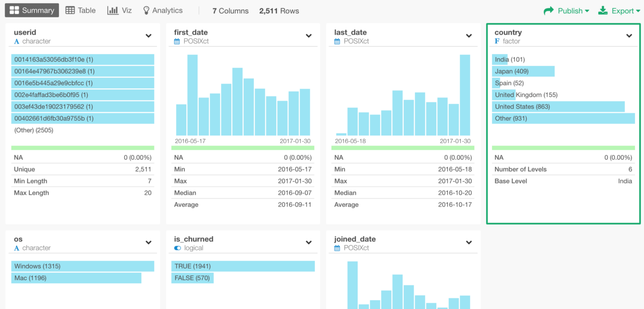Expand the is_churned column menu chevron
This screenshot has width=644, height=309.
pyautogui.click(x=309, y=243)
